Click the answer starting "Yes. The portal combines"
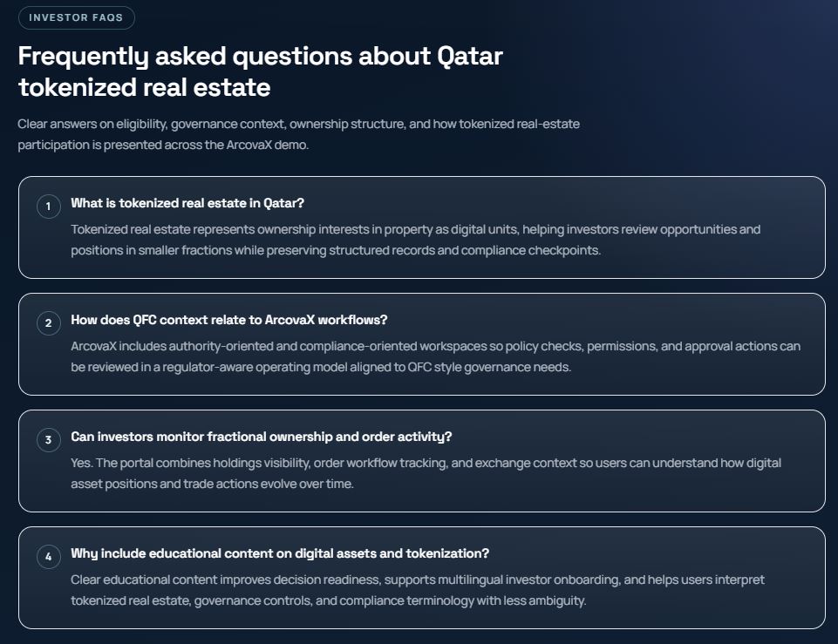 coord(426,473)
